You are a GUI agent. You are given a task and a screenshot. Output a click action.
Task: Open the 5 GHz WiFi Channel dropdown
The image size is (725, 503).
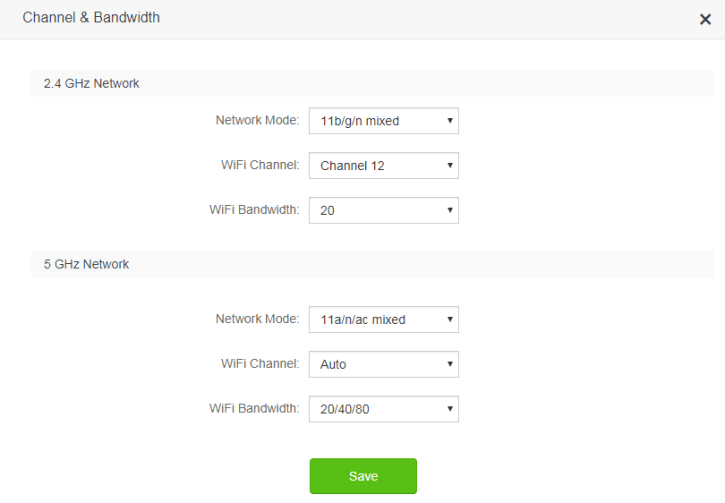point(383,364)
